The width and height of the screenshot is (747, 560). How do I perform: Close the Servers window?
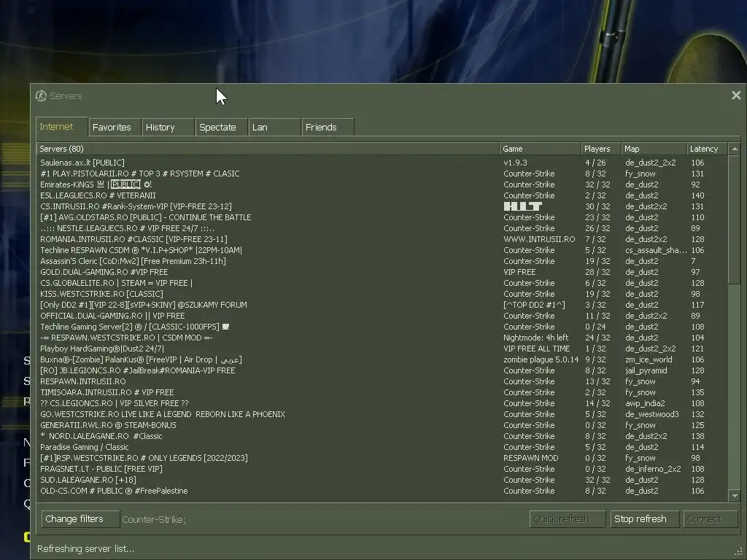[736, 96]
